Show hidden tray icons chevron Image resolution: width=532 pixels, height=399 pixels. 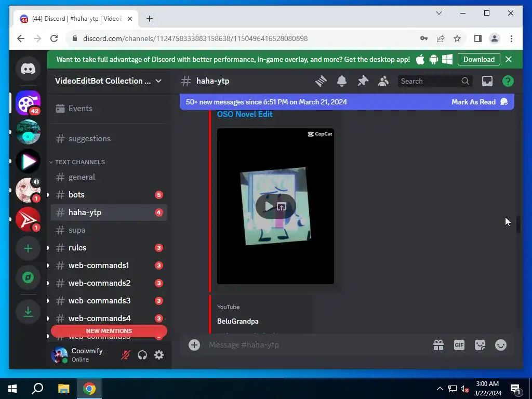click(x=440, y=389)
